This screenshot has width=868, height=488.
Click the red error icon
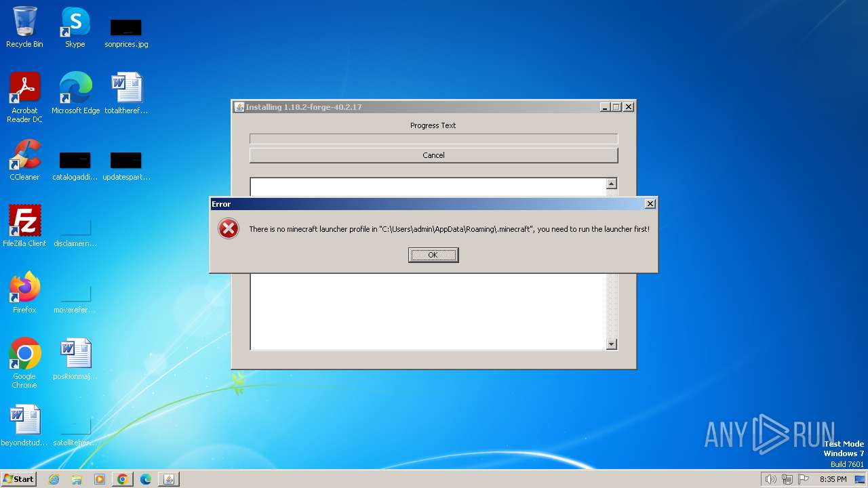click(x=229, y=228)
